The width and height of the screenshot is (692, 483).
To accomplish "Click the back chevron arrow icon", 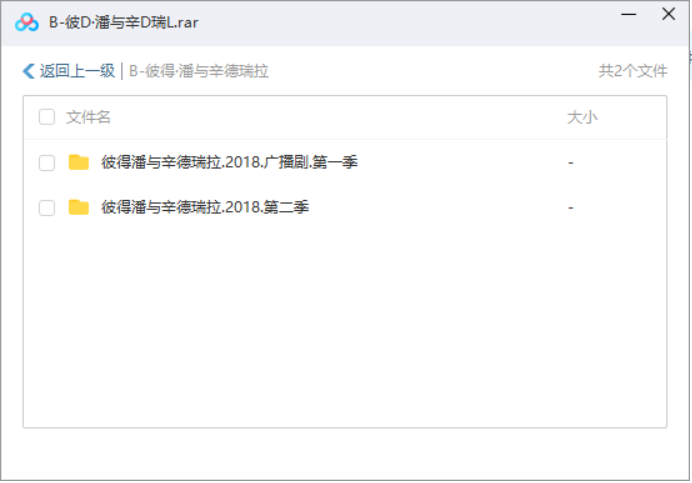I will (29, 71).
